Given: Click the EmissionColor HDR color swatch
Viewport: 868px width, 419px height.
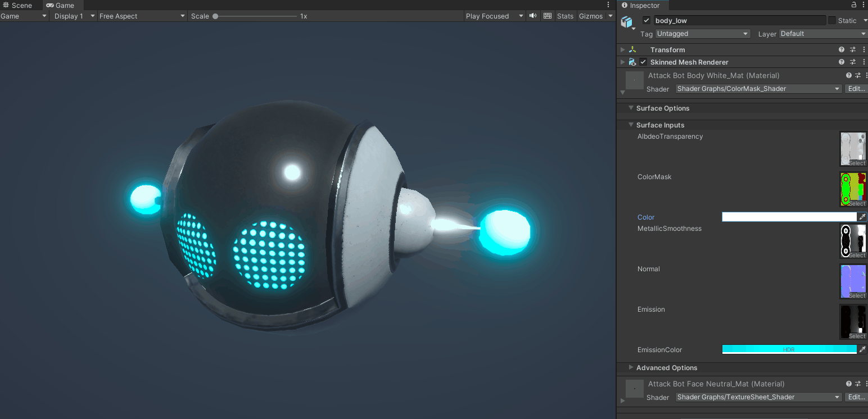Looking at the screenshot, I should point(790,349).
